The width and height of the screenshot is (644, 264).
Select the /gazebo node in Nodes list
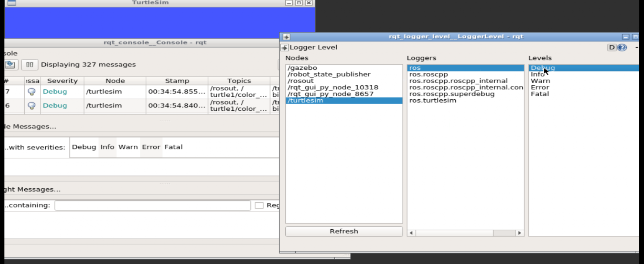point(344,68)
